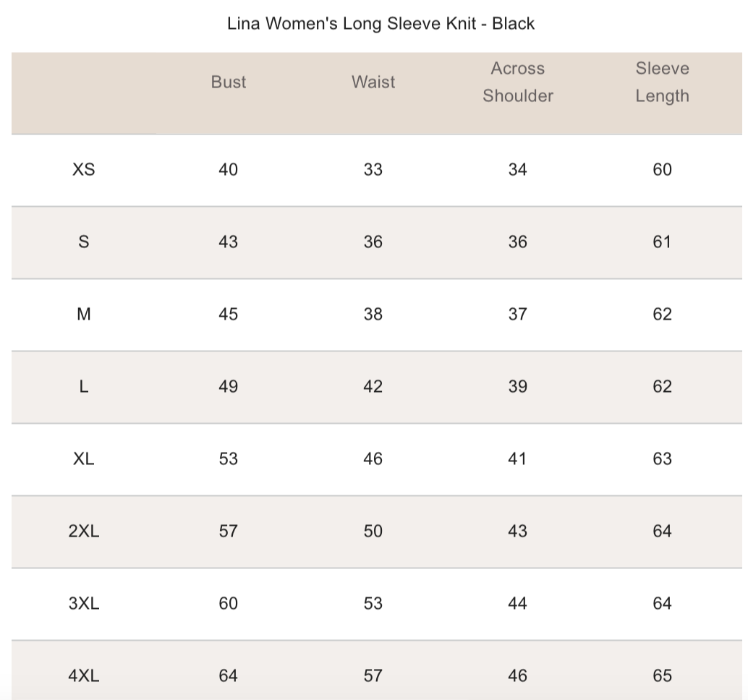The height and width of the screenshot is (700, 748).
Task: Click the 3XL across shoulder value 44
Action: [x=518, y=603]
